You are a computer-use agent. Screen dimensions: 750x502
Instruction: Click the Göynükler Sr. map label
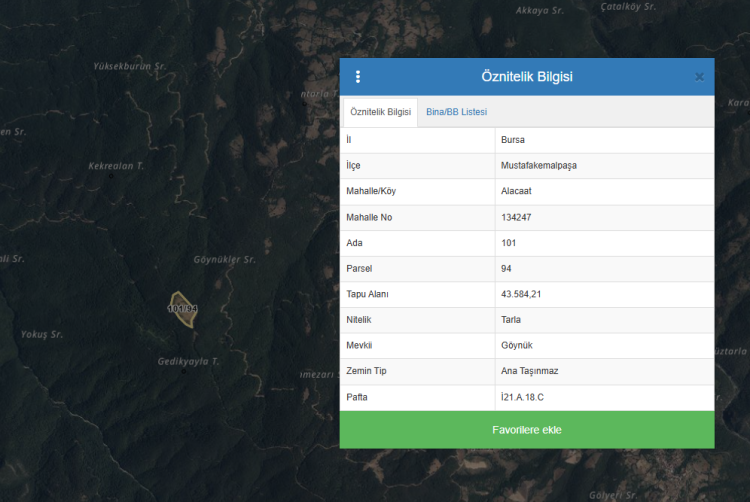pos(225,260)
